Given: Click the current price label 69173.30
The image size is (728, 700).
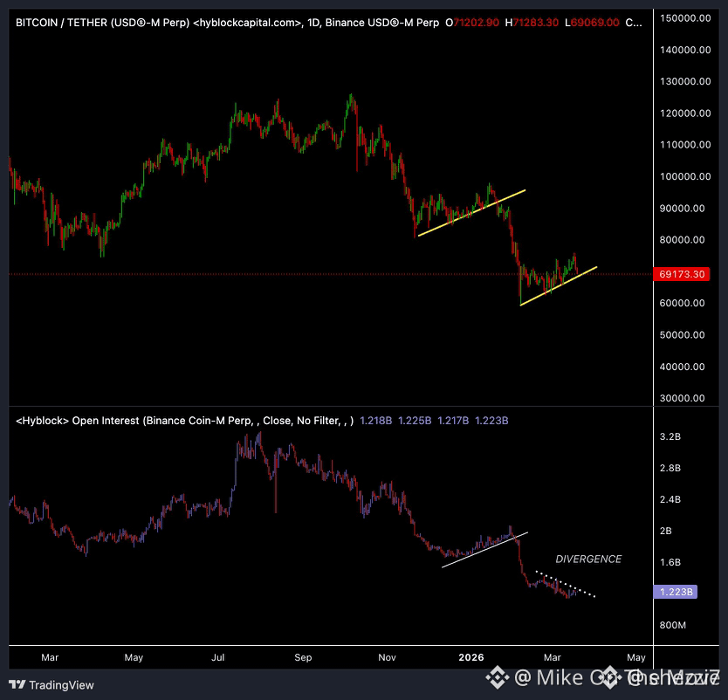Looking at the screenshot, I should [x=681, y=274].
